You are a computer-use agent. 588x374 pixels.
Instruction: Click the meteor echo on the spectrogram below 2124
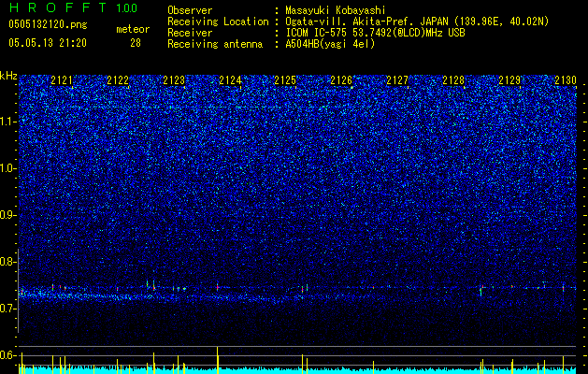click(x=218, y=287)
